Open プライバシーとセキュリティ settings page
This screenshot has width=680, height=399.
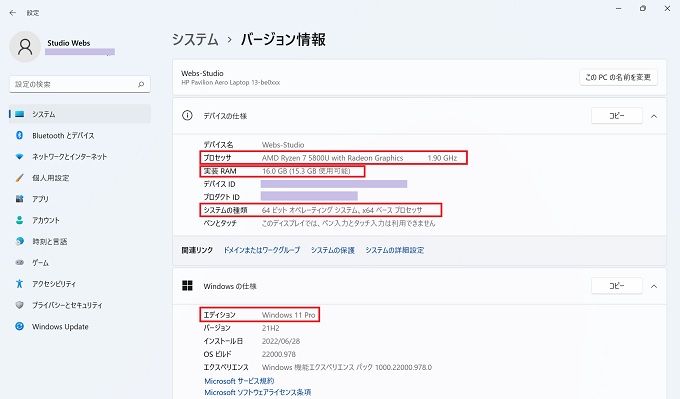click(80, 305)
